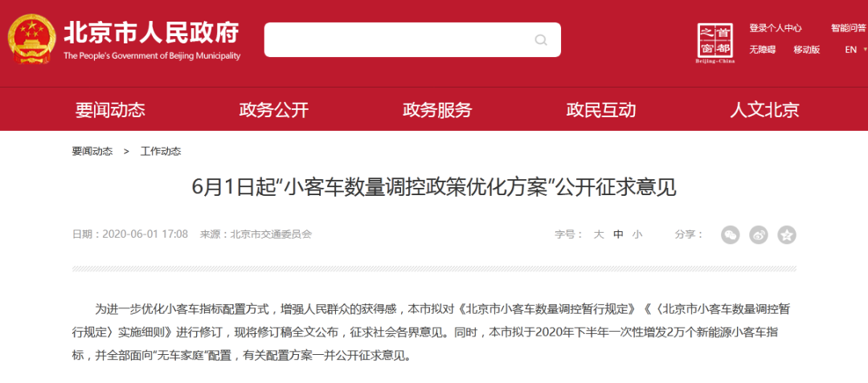The height and width of the screenshot is (383, 868).
Task: Open the 要闻动态 menu
Action: [110, 110]
